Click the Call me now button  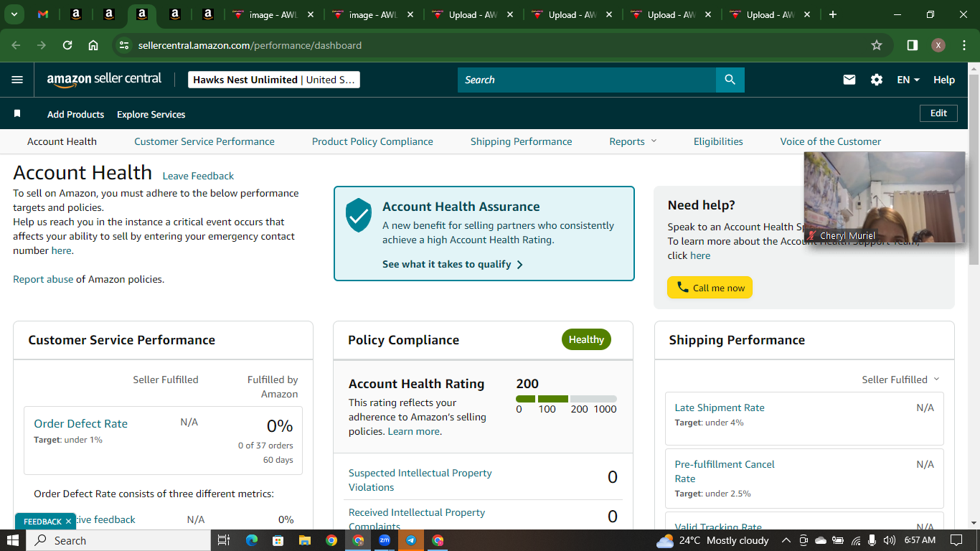tap(710, 288)
